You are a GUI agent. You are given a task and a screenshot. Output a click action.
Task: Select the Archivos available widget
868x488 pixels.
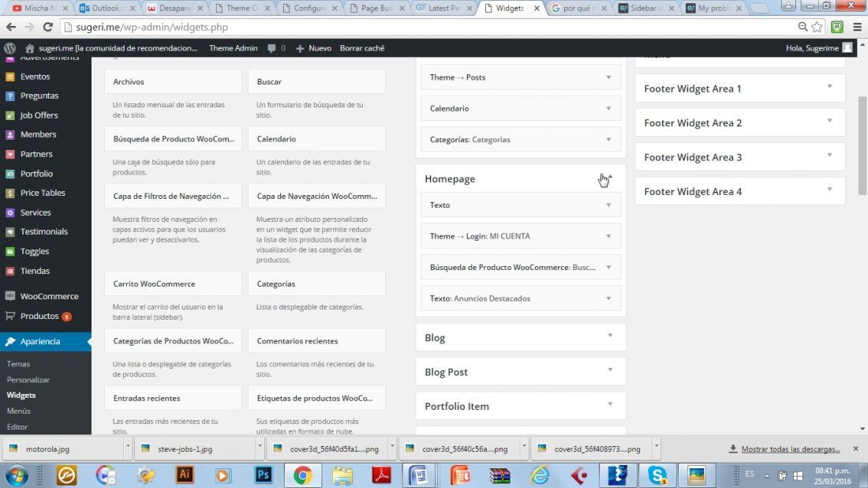(x=173, y=81)
